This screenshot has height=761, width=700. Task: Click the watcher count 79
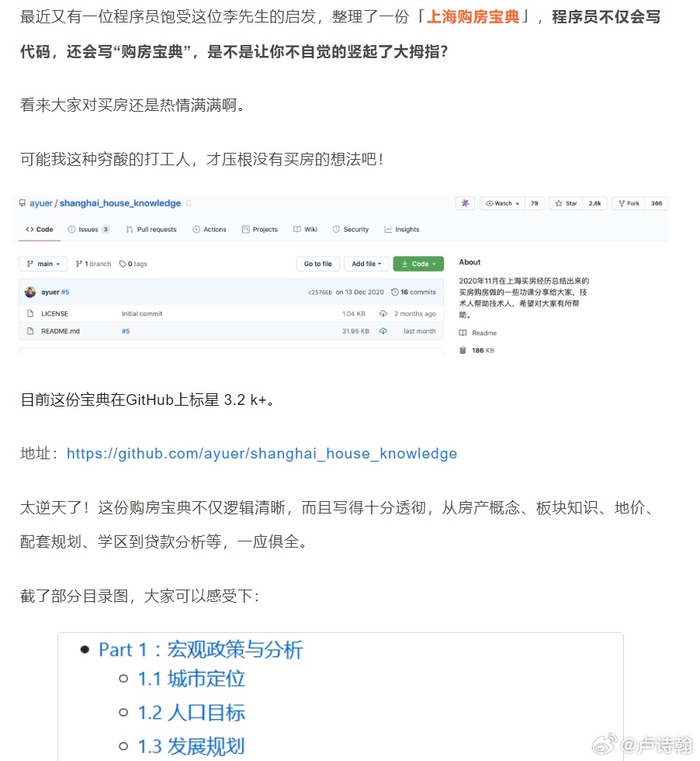[535, 203]
